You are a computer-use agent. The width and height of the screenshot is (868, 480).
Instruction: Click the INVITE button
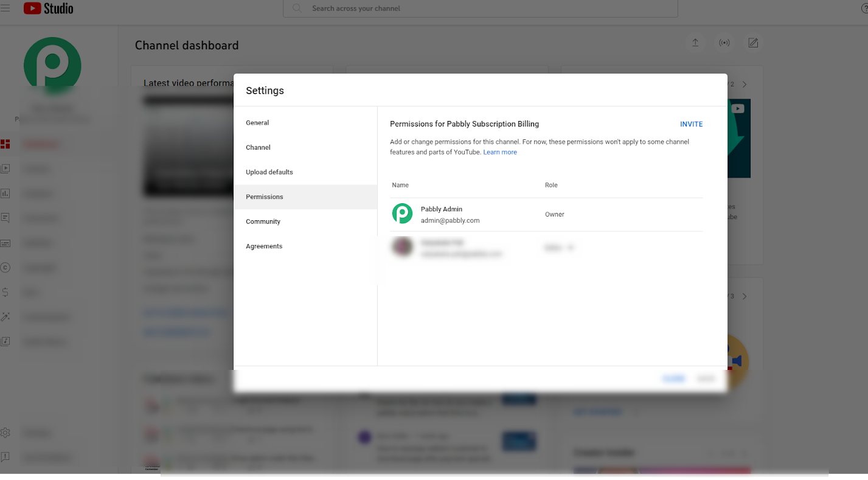tap(691, 124)
